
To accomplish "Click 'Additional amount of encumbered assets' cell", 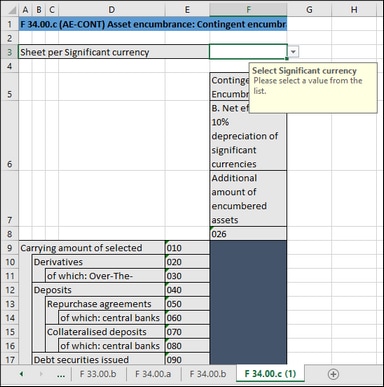I will [x=248, y=199].
